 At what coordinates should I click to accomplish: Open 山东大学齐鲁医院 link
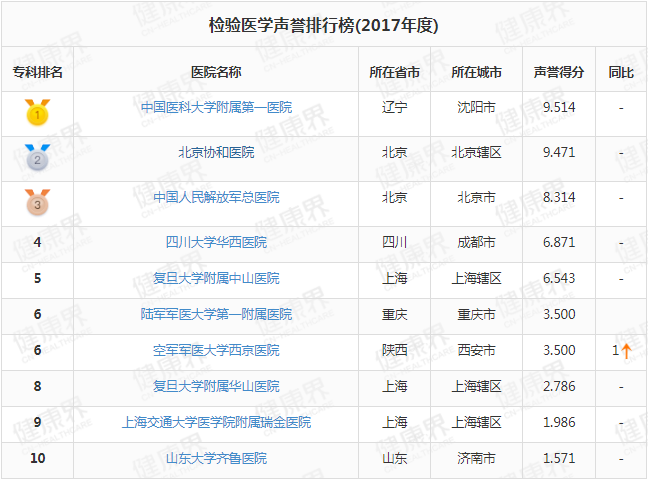pyautogui.click(x=216, y=458)
